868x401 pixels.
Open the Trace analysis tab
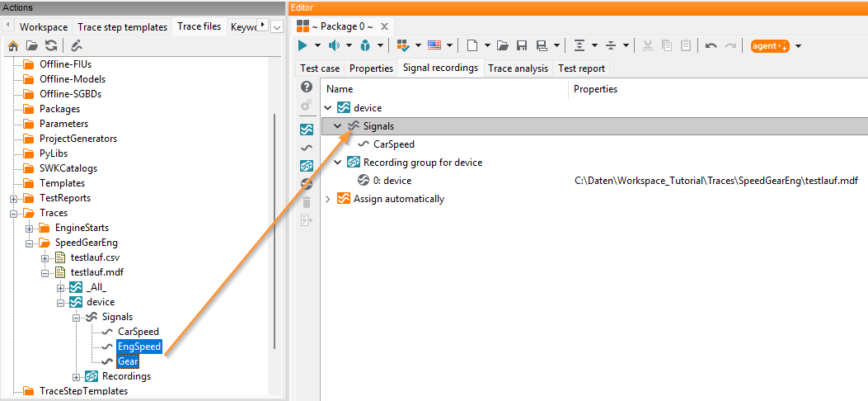(x=518, y=68)
